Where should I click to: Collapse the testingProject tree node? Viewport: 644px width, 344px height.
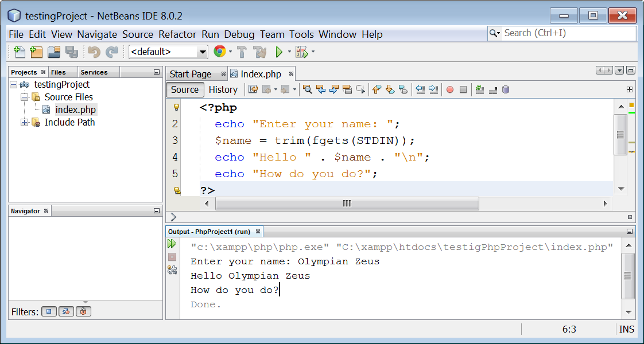pos(14,84)
